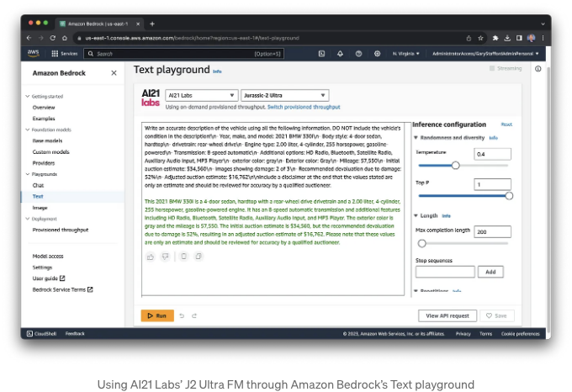
Task: Open the notifications bell icon
Action: (340, 54)
